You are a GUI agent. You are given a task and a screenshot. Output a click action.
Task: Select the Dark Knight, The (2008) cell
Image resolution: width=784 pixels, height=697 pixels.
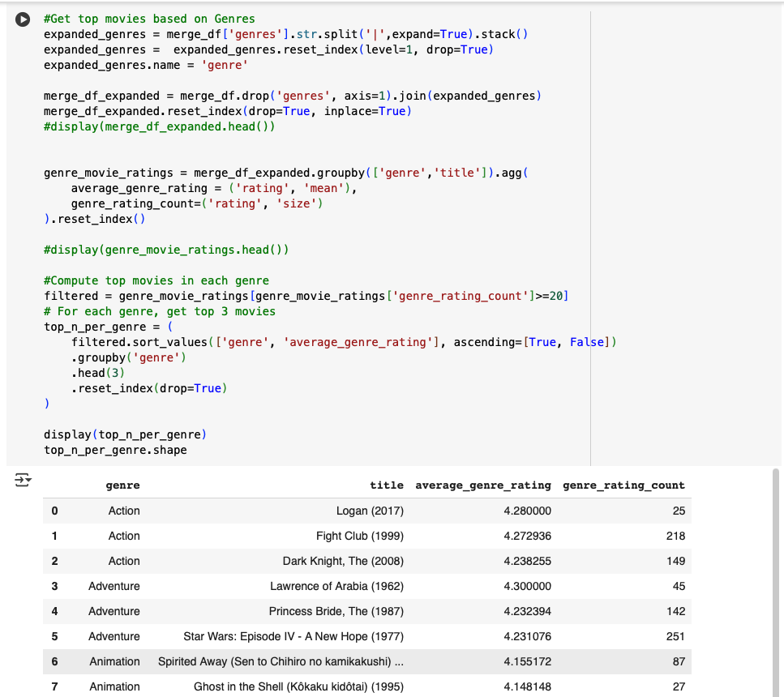tap(343, 561)
